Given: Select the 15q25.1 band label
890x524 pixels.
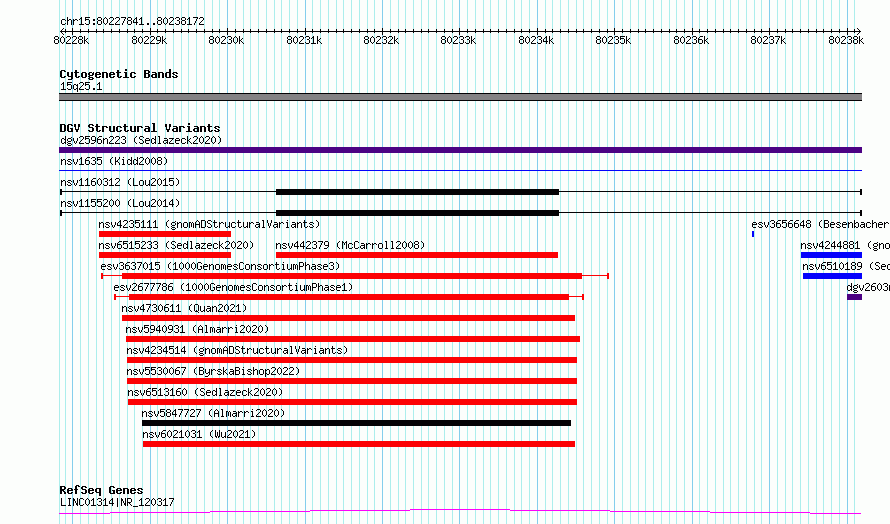Looking at the screenshot, I should click(x=81, y=86).
